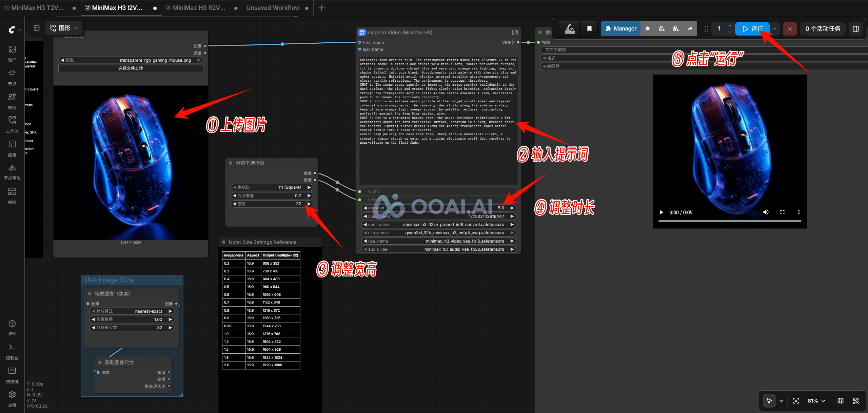Screen dimensions: 868x413
Task: Click the 倍数 32 value field
Action: pos(271,204)
